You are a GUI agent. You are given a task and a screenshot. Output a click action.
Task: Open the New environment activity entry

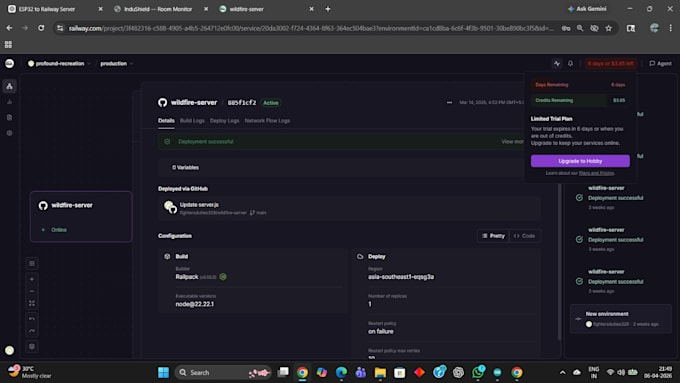[621, 319]
